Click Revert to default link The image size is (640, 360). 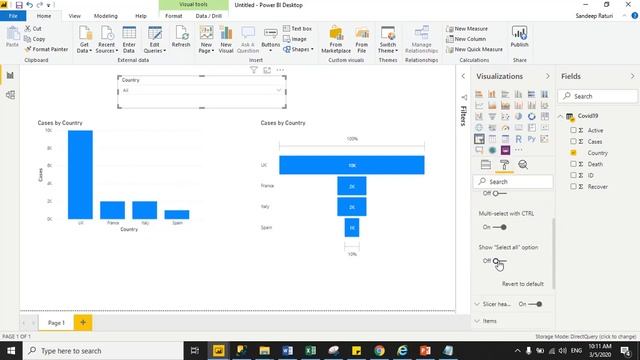[522, 284]
